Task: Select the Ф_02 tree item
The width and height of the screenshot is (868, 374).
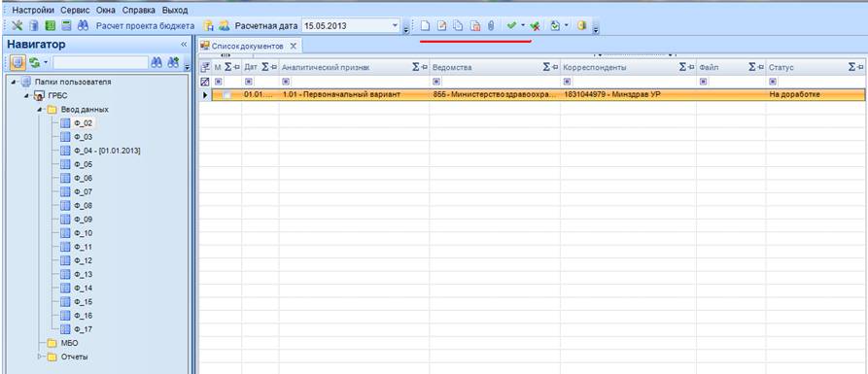Action: click(83, 123)
